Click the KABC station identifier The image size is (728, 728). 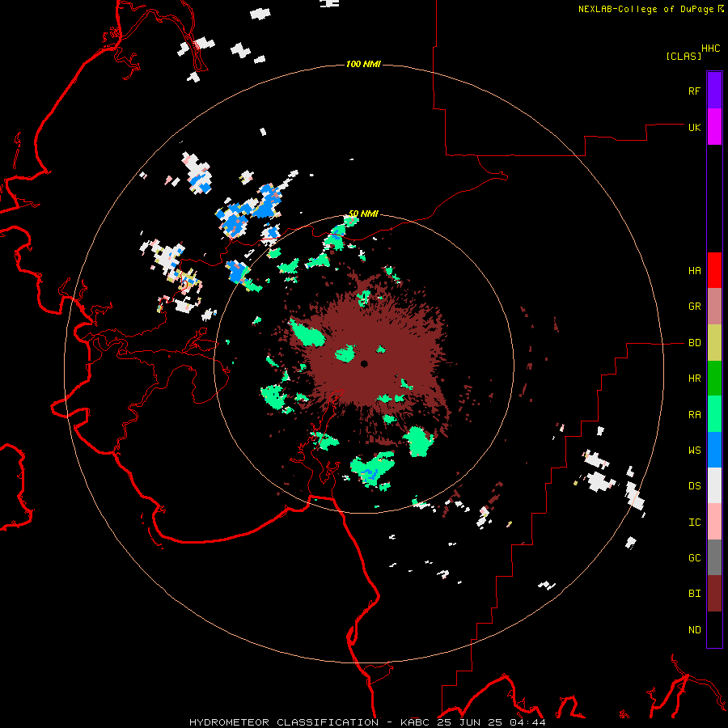click(x=413, y=722)
